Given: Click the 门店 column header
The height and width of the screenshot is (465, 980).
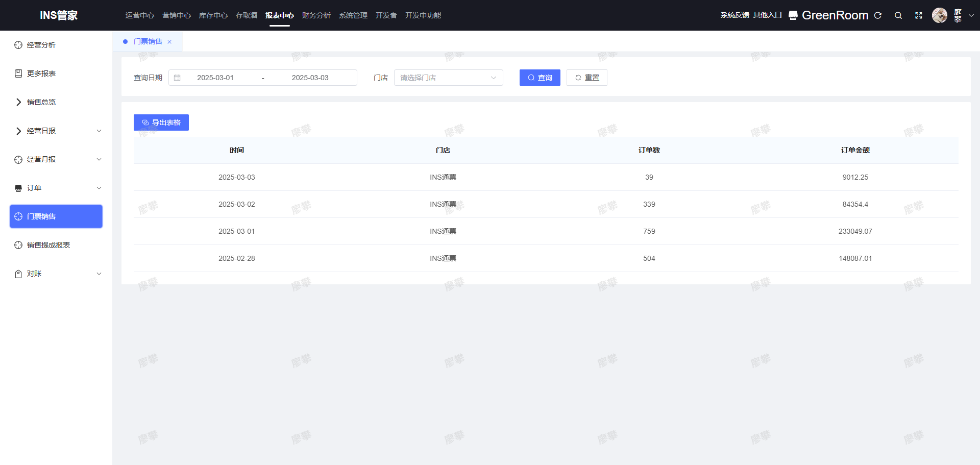Looking at the screenshot, I should tap(443, 150).
